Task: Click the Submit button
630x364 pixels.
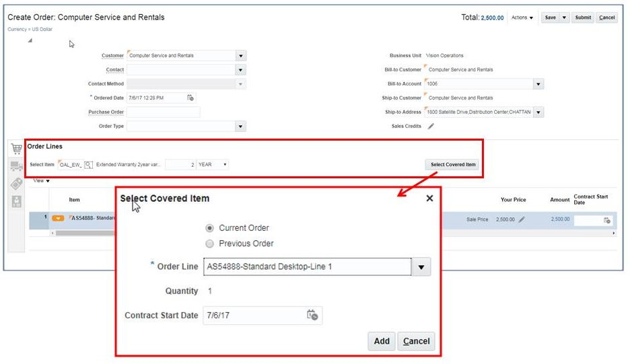Action: (x=583, y=17)
